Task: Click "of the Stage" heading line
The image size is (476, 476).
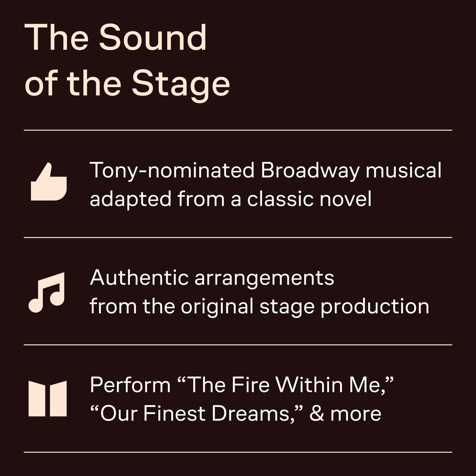Action: click(127, 83)
